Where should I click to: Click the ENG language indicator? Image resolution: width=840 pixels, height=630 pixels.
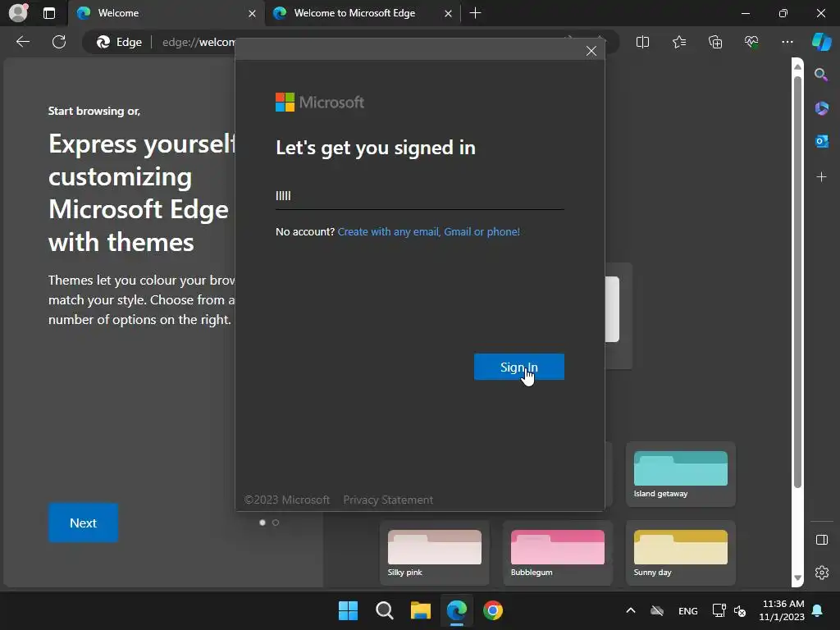tap(688, 610)
